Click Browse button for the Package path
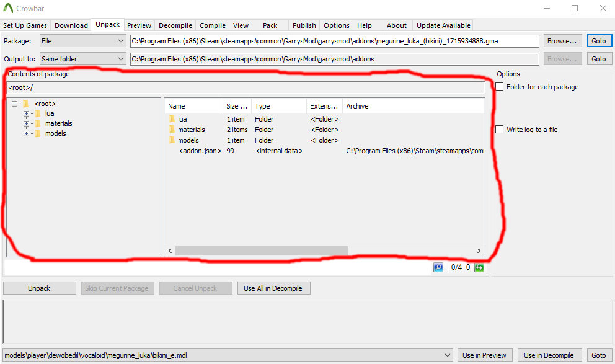This screenshot has width=615, height=364. pyautogui.click(x=562, y=41)
